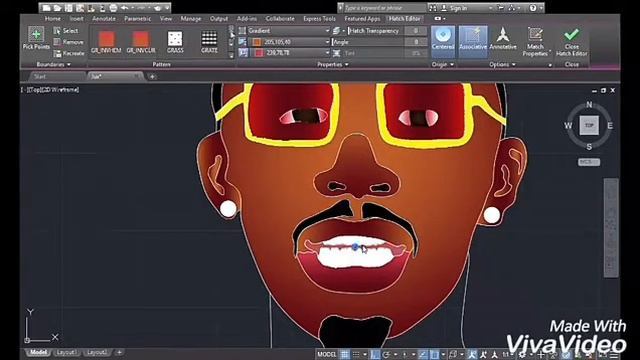Click the viewport controls label Top 2D Wireframe

pos(52,90)
